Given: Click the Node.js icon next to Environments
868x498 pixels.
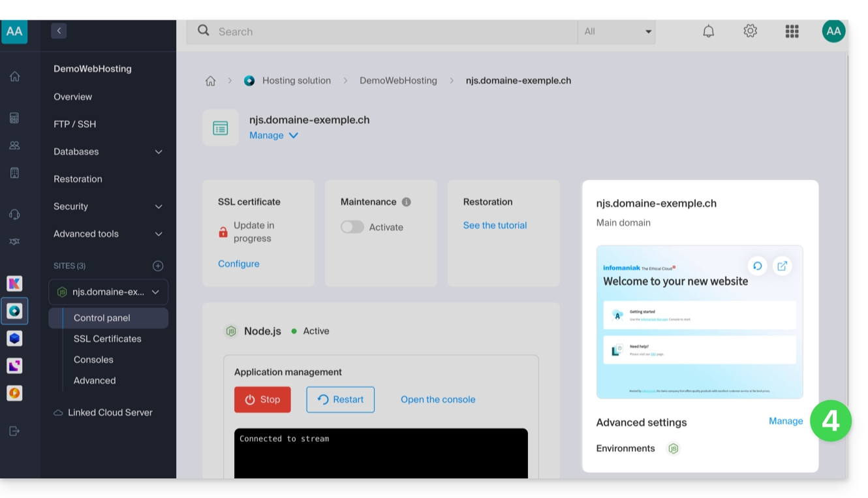Looking at the screenshot, I should click(x=673, y=448).
